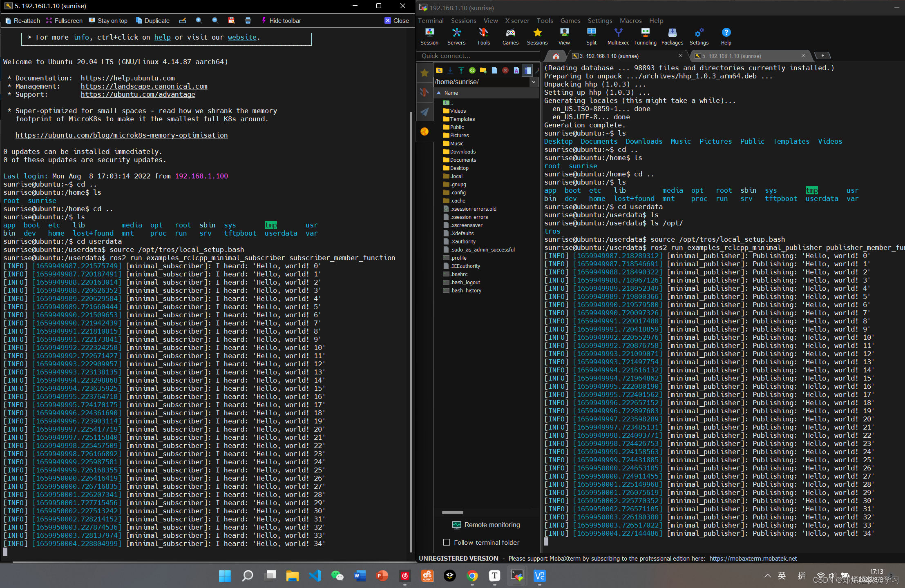Refresh the SFTP folder with the green icon

(472, 70)
